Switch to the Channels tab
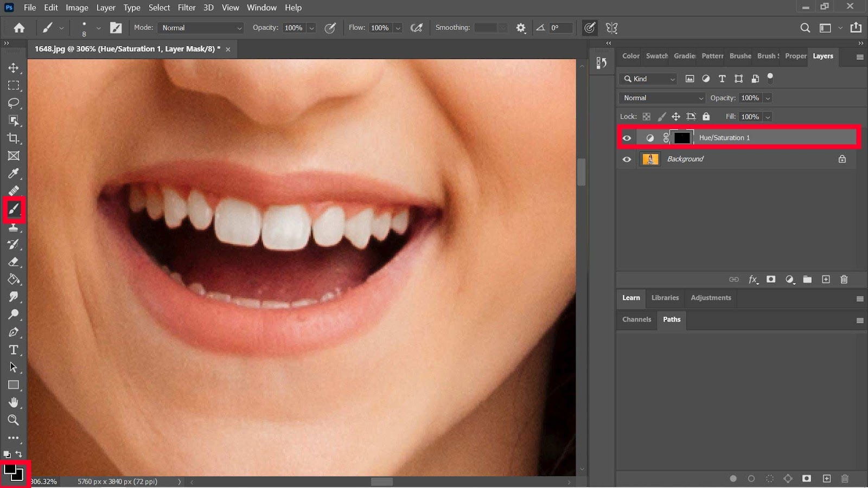Viewport: 868px width, 488px height. point(636,319)
